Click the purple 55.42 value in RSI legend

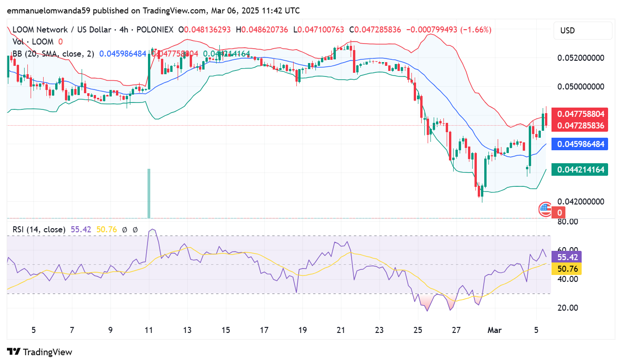80,229
